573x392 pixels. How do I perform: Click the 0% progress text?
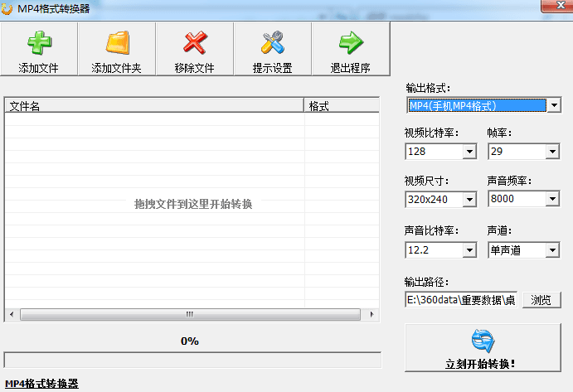point(190,341)
